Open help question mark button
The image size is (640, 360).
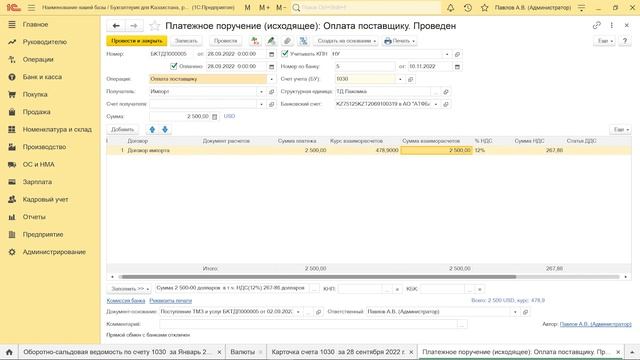624,41
